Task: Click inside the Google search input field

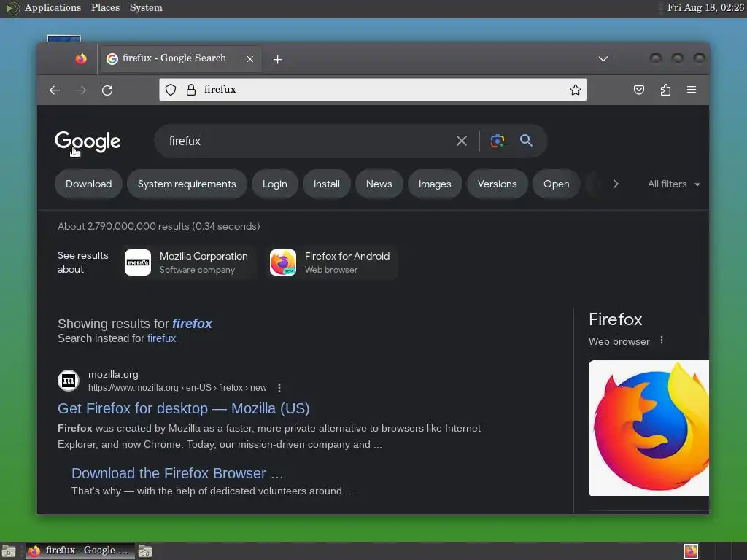Action: [305, 141]
